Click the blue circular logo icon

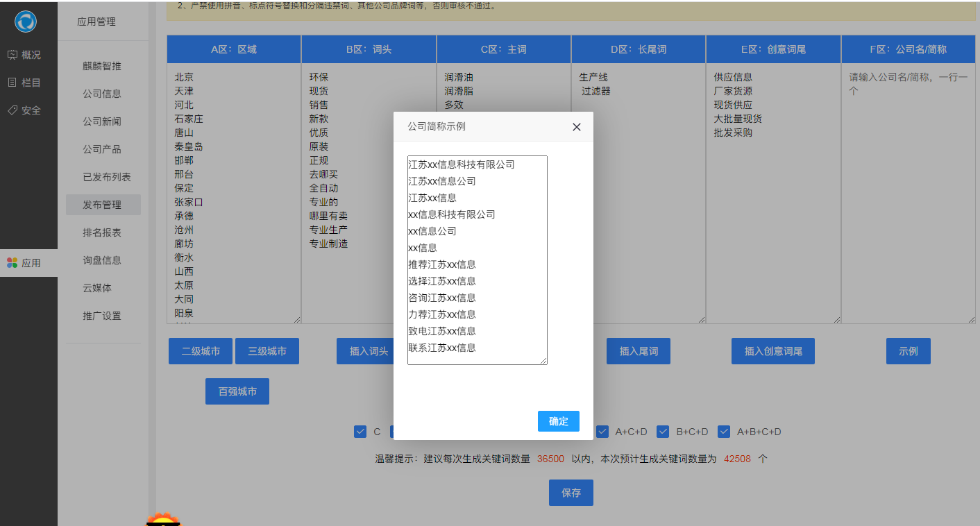(x=26, y=22)
